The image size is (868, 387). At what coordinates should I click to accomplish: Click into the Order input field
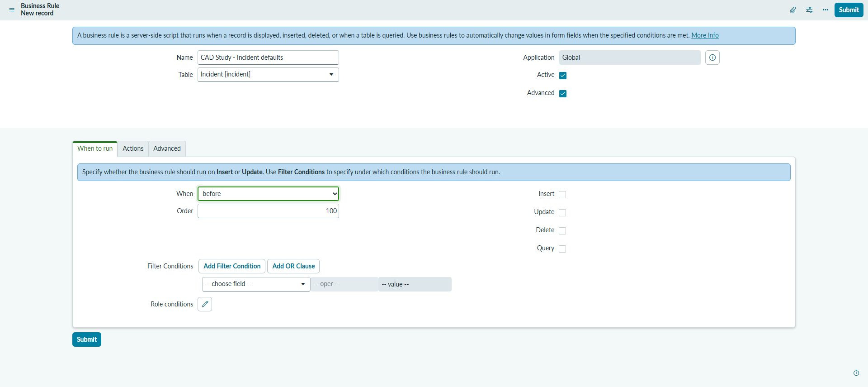point(268,211)
